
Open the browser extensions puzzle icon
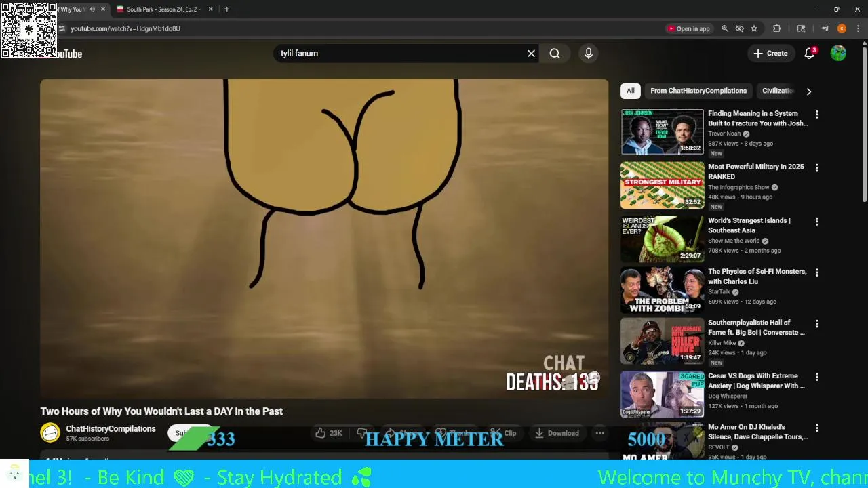point(777,28)
